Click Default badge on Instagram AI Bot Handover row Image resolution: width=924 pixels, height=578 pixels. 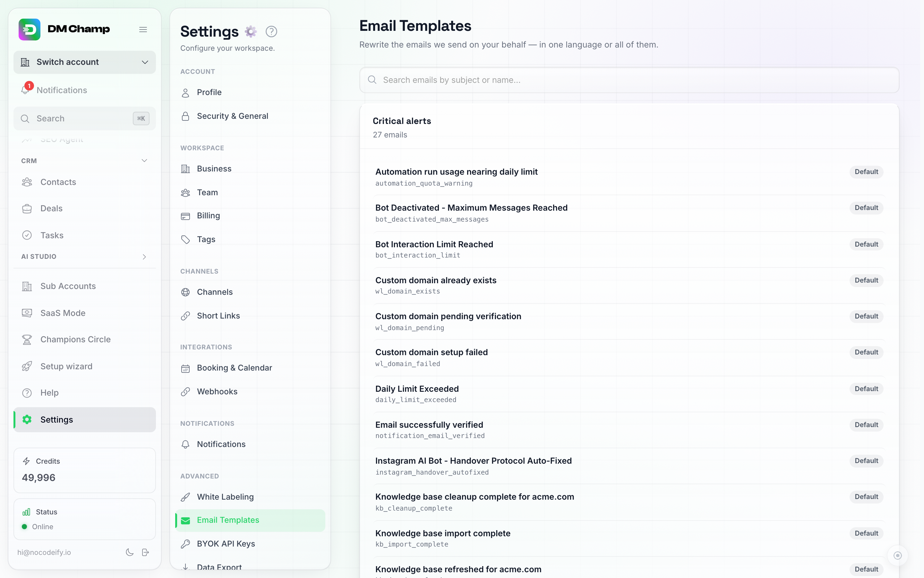click(x=866, y=461)
